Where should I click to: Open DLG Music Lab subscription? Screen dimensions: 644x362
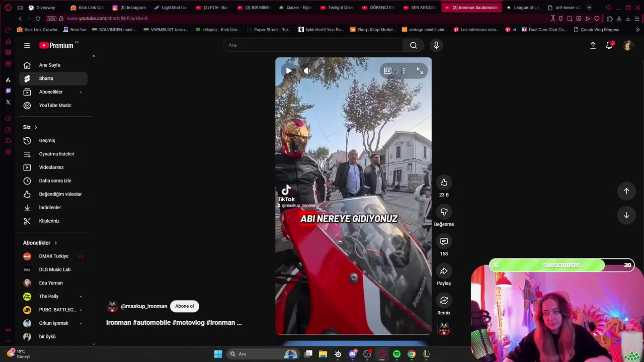pyautogui.click(x=53, y=269)
